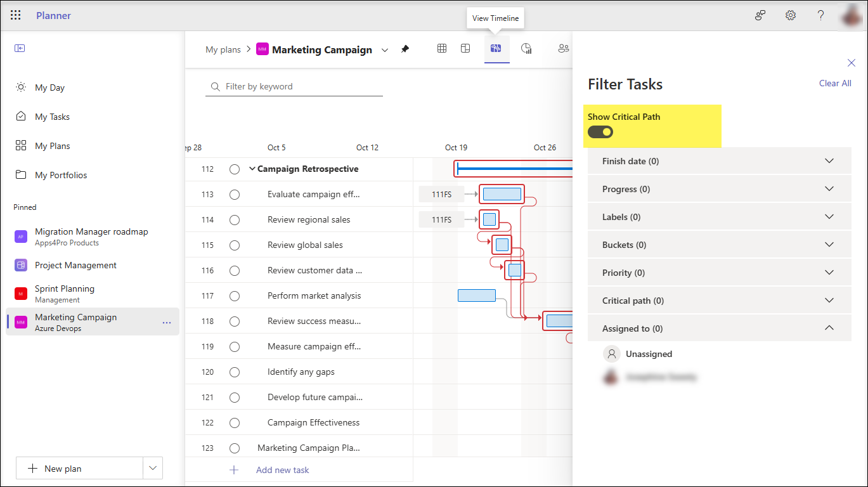Select the Timeline view icon
Screen dimensions: 868x487
pos(496,48)
